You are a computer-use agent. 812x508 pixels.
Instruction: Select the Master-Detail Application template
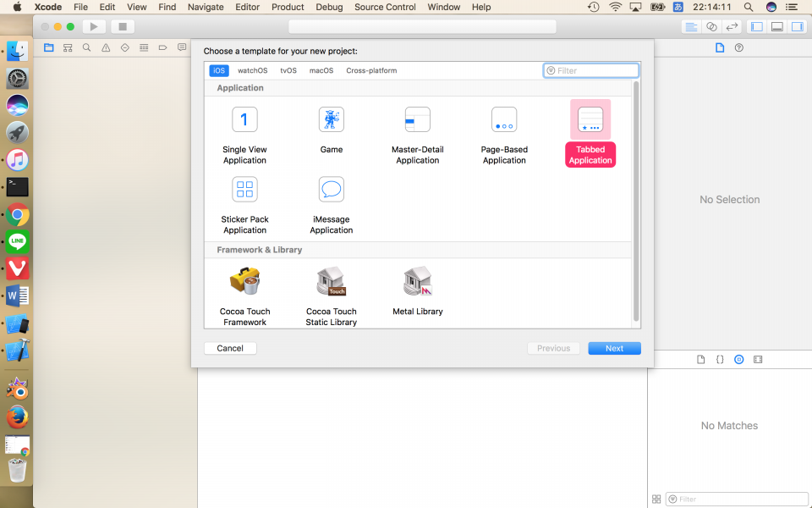click(417, 133)
